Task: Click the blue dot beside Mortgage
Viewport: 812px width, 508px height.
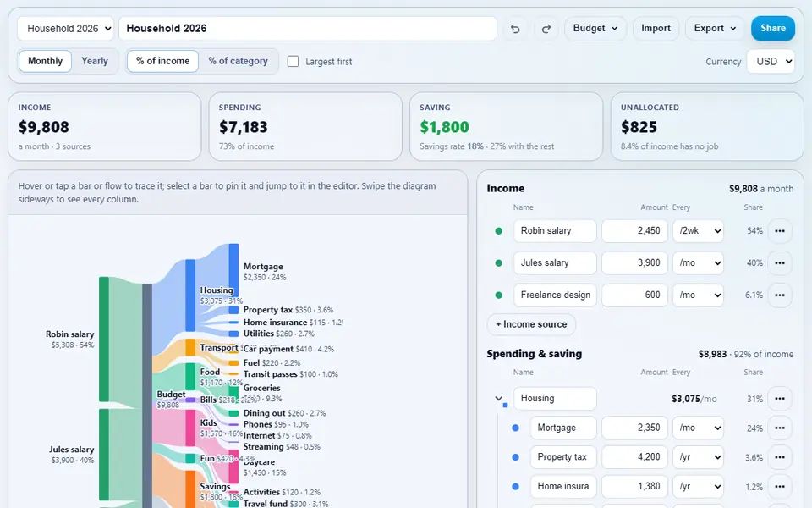Action: 515,428
